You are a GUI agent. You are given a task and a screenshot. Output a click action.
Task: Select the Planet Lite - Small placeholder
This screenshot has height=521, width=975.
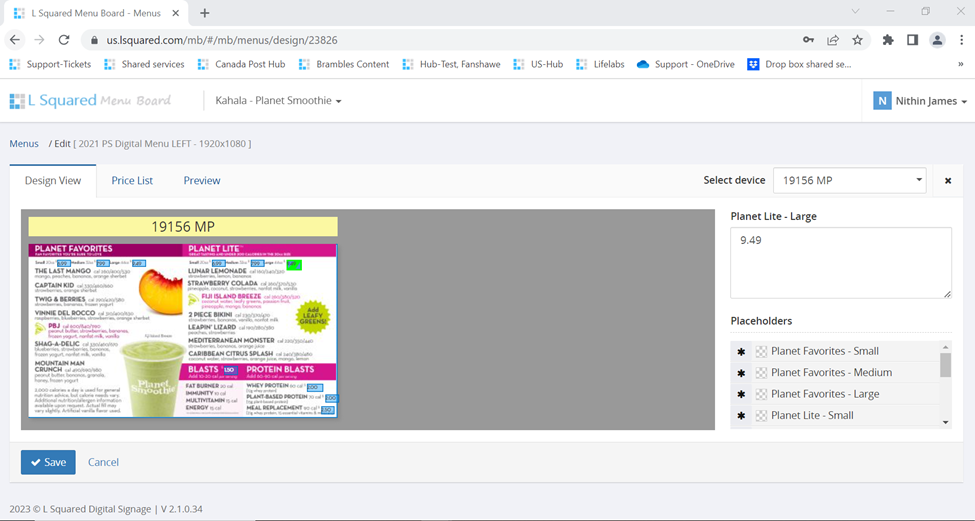(x=812, y=415)
